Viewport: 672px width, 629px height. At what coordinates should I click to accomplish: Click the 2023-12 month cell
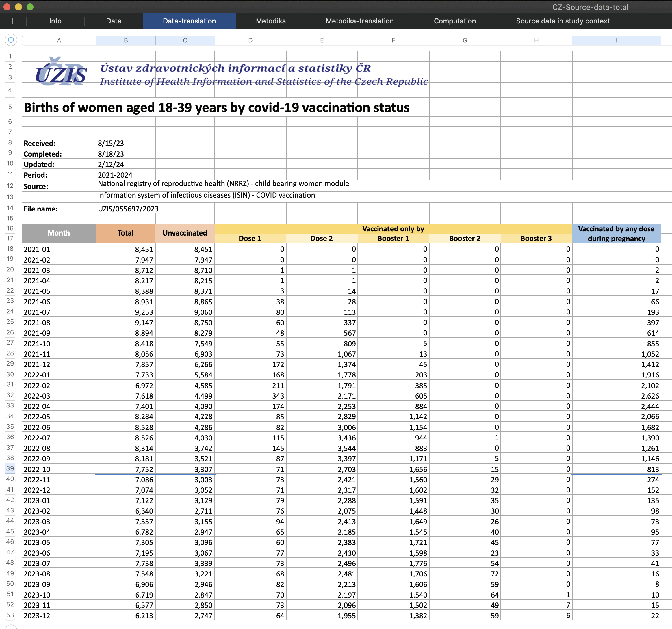click(59, 615)
